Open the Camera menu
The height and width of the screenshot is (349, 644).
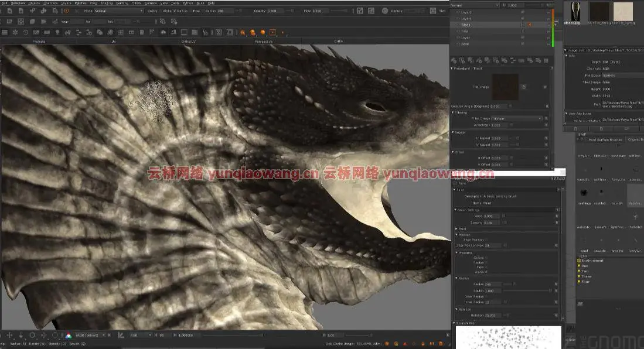point(151,3)
